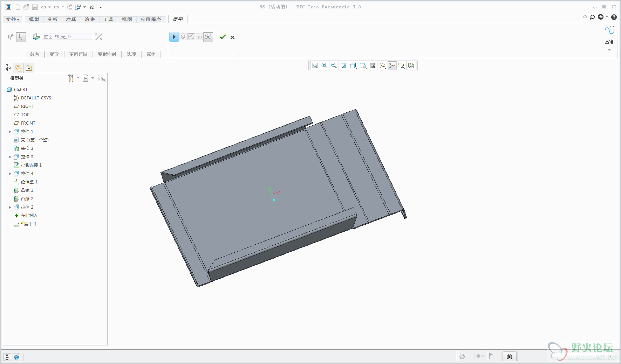Click the Refit zoom icon in the view toolbar

pyautogui.click(x=315, y=66)
